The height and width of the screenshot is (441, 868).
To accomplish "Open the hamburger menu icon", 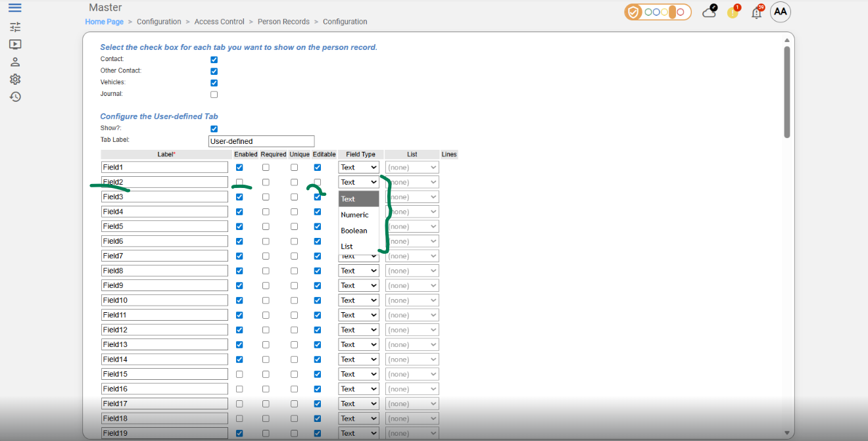I will [14, 8].
